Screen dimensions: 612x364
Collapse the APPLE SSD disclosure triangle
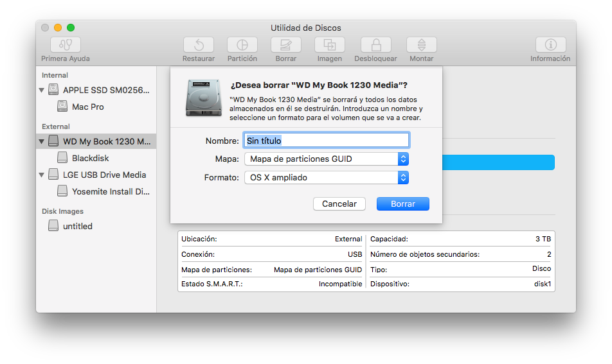point(41,90)
